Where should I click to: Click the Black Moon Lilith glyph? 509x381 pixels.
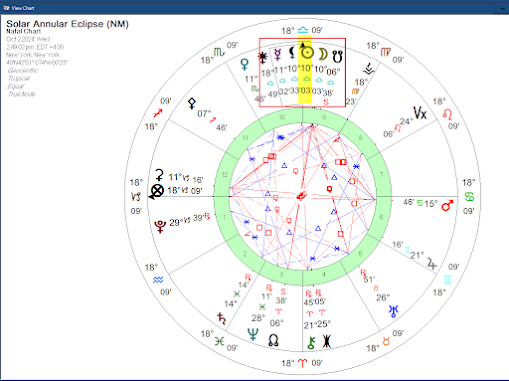pyautogui.click(x=292, y=53)
